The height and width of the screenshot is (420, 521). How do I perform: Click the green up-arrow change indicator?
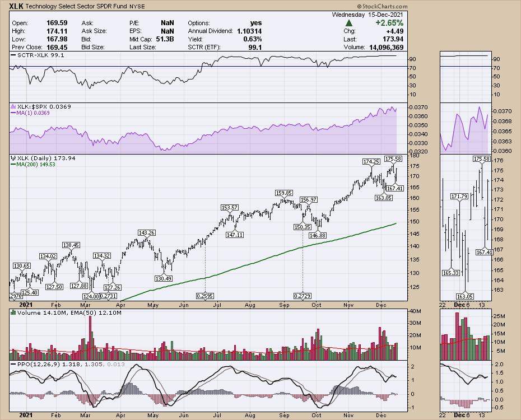tap(348, 23)
